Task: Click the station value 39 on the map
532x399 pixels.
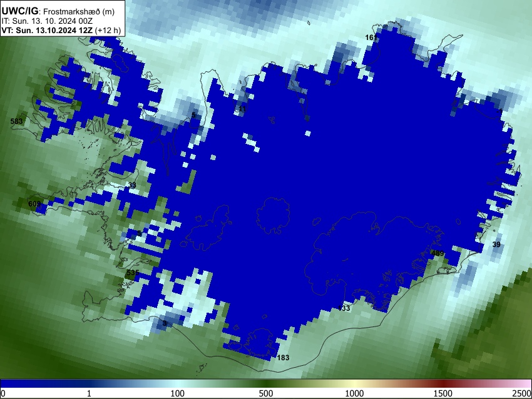Action: (x=496, y=245)
